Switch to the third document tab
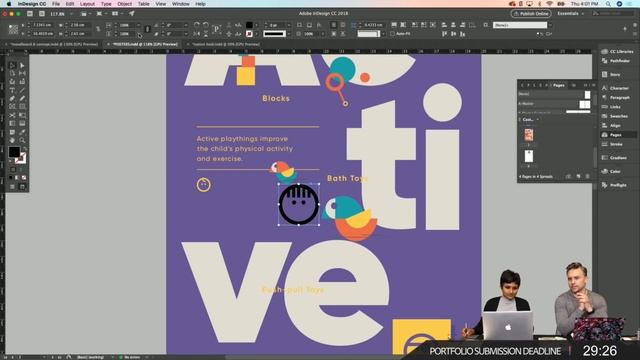This screenshot has height=360, width=640. (x=225, y=44)
